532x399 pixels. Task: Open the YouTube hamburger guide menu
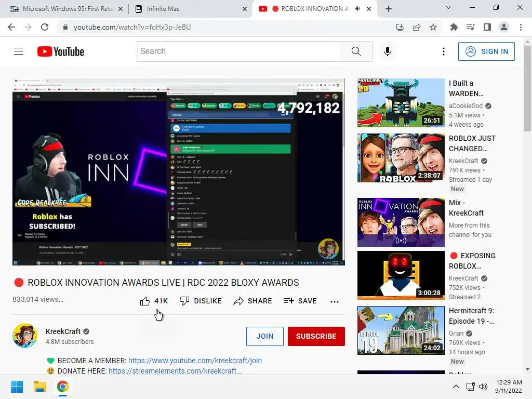(19, 51)
